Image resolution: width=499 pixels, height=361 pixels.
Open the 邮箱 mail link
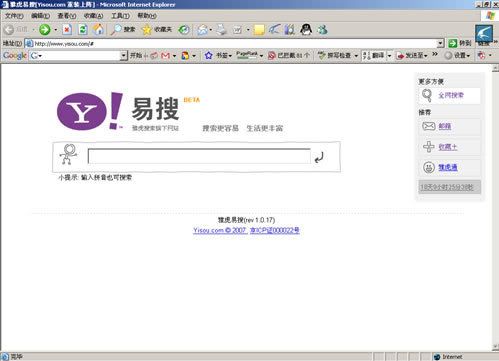(445, 126)
